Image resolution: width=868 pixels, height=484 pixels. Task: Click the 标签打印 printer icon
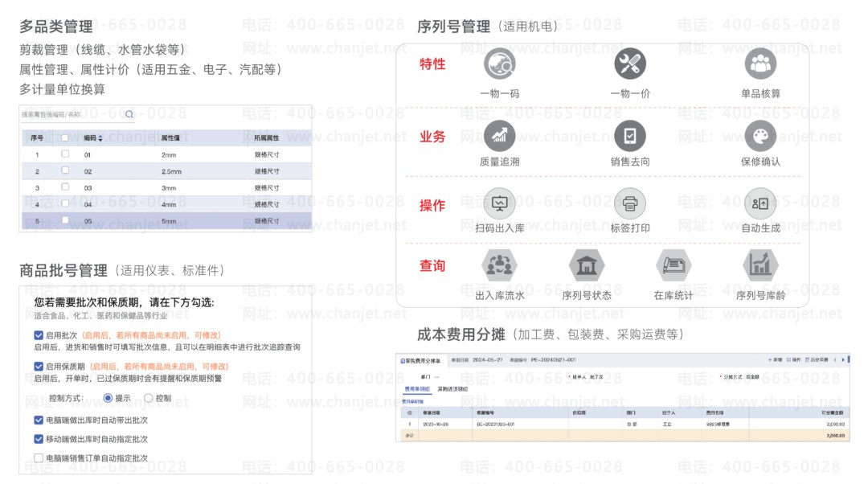(x=630, y=203)
